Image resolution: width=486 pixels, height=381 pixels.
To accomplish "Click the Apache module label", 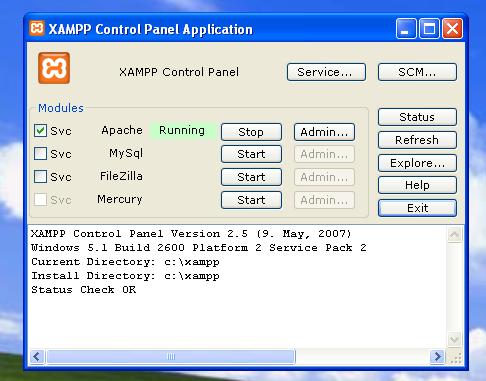I will pyautogui.click(x=122, y=130).
